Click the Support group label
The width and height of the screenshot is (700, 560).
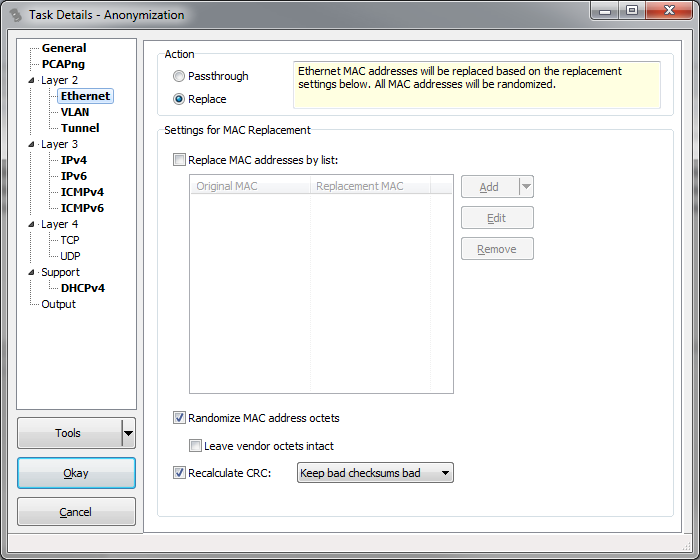click(60, 272)
